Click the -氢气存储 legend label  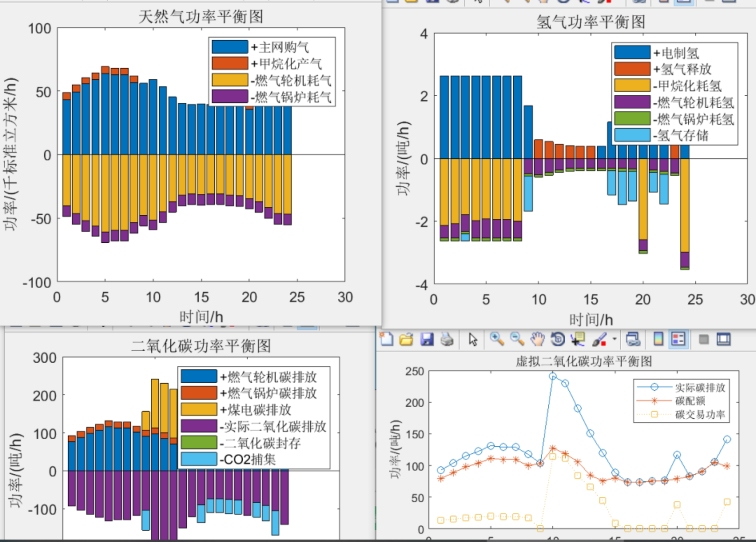[681, 135]
